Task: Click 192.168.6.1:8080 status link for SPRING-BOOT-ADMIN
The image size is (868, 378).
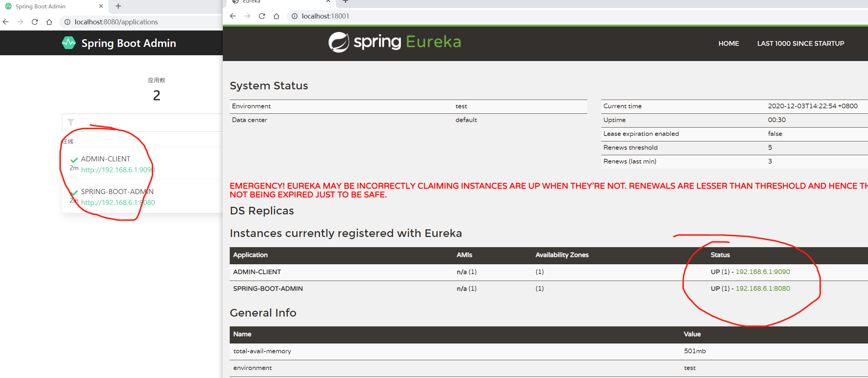Action: 763,288
